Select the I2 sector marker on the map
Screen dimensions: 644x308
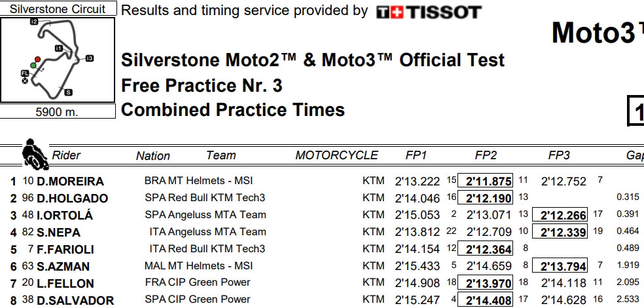tap(34, 22)
